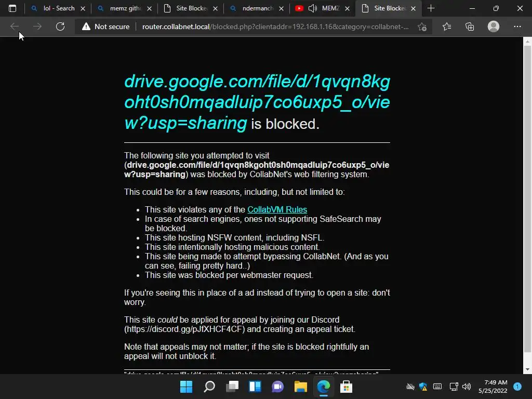Image resolution: width=532 pixels, height=399 pixels.
Task: Open Windows taskbar Search
Action: coord(209,387)
